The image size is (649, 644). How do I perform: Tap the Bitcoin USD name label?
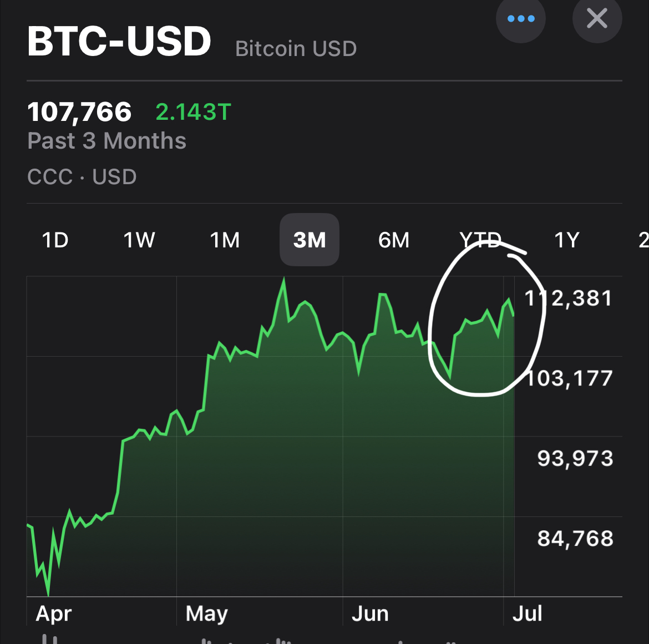296,49
